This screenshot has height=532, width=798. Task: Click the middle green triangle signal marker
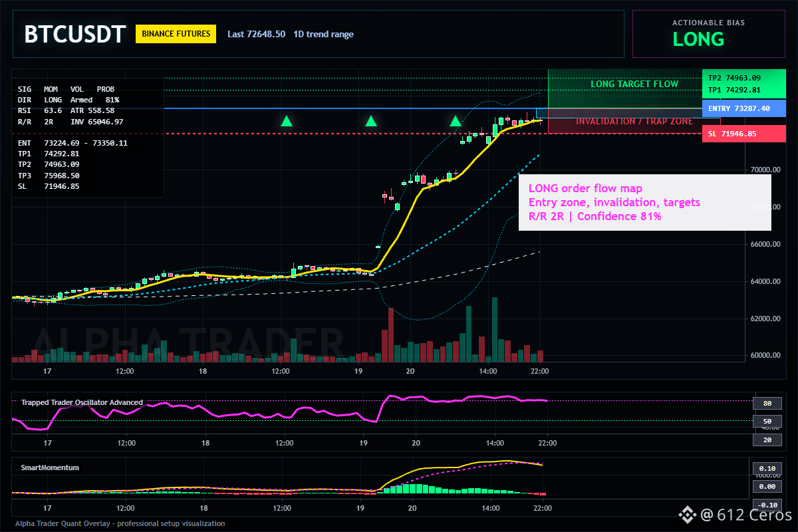(371, 121)
